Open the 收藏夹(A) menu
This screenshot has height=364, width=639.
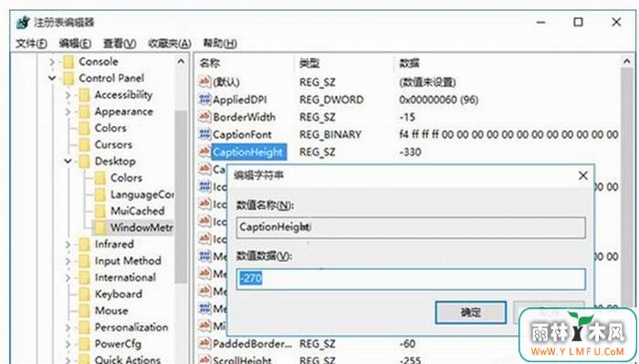(169, 43)
